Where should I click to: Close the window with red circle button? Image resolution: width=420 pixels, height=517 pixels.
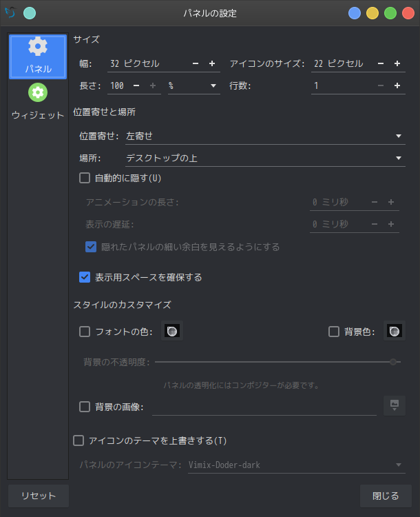click(x=408, y=13)
